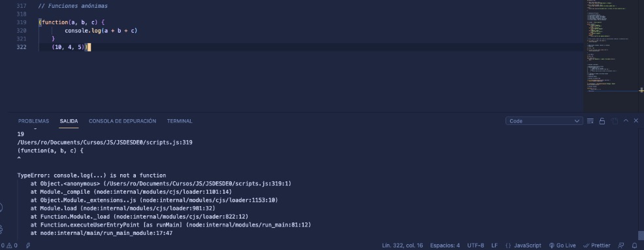Click the 'at Module.load' stack line

tap(123, 208)
